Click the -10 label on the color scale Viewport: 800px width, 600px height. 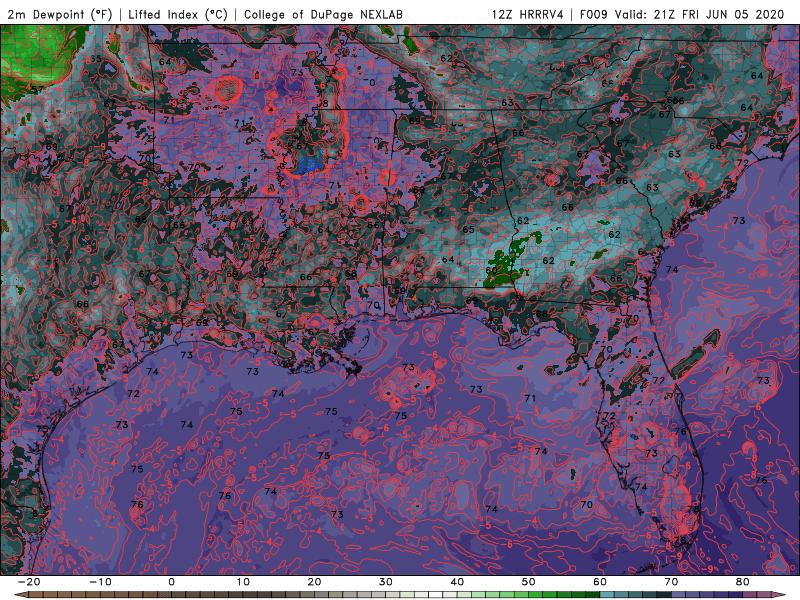pyautogui.click(x=100, y=582)
